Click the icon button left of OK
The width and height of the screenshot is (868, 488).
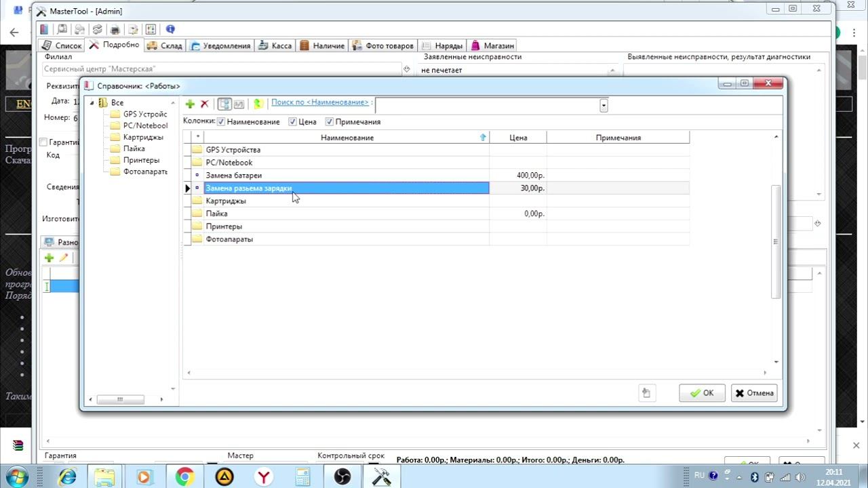pyautogui.click(x=647, y=393)
